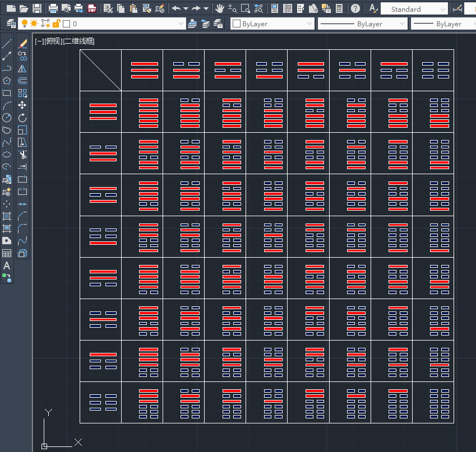Activate the Circle tool
Viewport: 476px width, 452px height.
(7, 118)
